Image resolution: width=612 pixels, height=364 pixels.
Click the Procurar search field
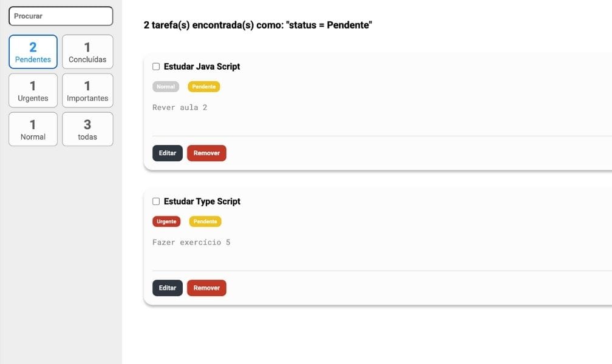coord(61,16)
